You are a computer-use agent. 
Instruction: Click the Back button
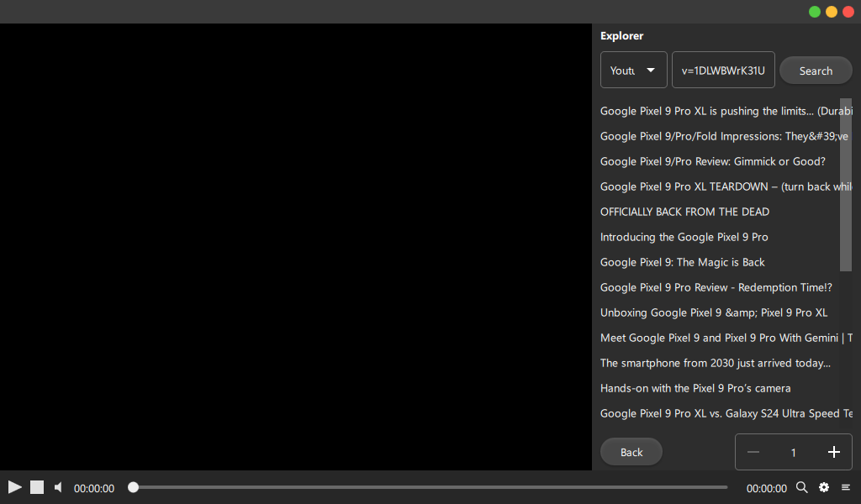tap(631, 452)
